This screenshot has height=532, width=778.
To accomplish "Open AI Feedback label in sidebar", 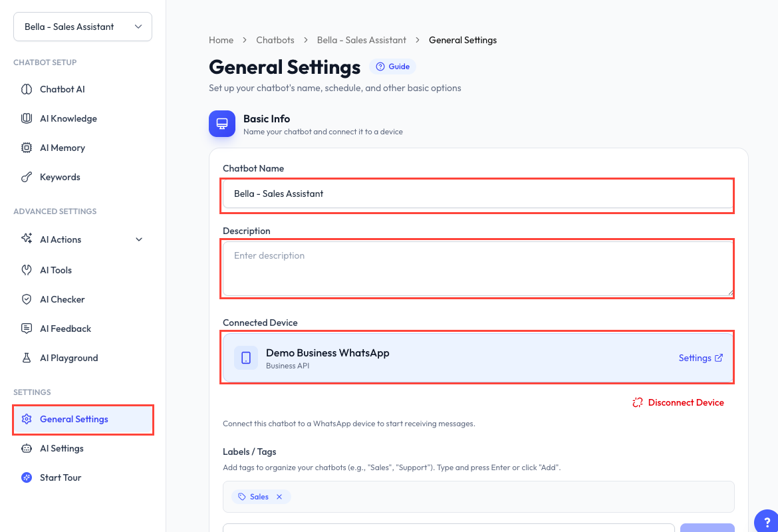I will point(65,329).
